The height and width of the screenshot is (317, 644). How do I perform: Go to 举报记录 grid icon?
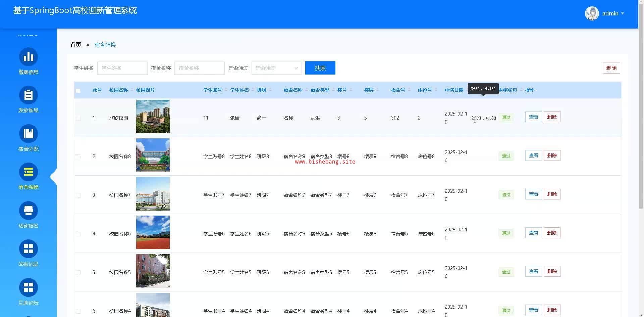point(29,249)
